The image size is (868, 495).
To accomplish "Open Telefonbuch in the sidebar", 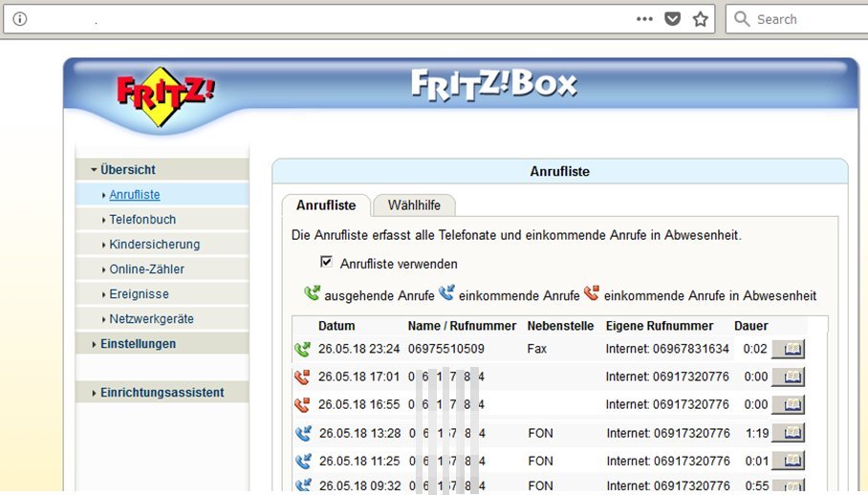I will pyautogui.click(x=142, y=220).
